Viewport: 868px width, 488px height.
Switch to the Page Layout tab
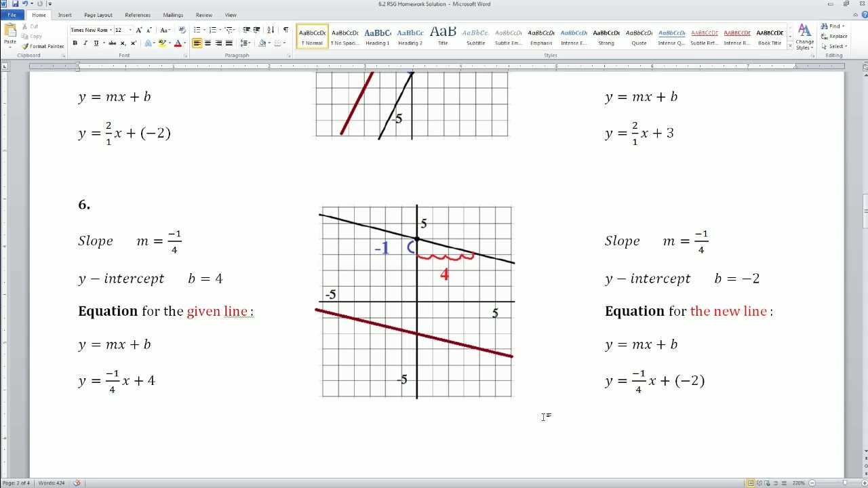[x=98, y=15]
